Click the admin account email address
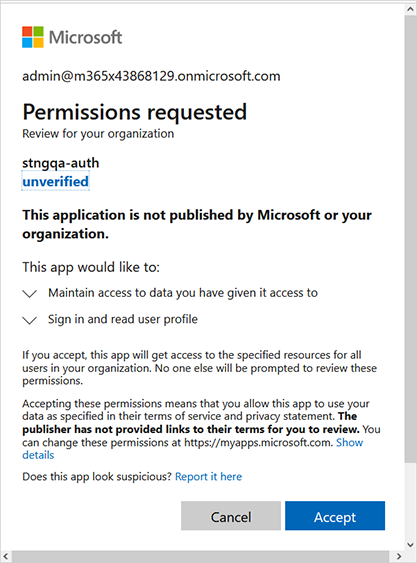This screenshot has height=563, width=417. pyautogui.click(x=151, y=76)
